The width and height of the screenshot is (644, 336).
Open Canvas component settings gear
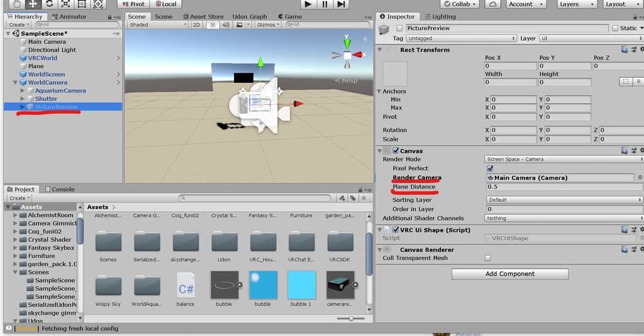pos(641,151)
